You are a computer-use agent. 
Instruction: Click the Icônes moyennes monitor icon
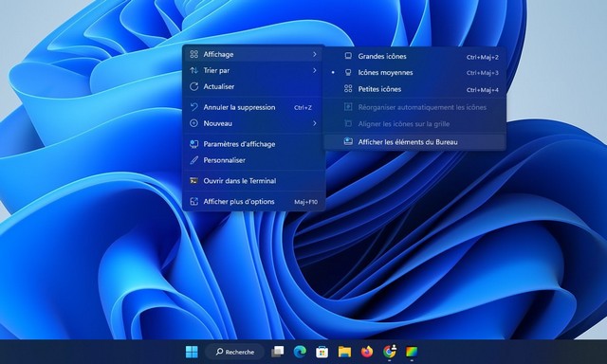[x=348, y=72]
